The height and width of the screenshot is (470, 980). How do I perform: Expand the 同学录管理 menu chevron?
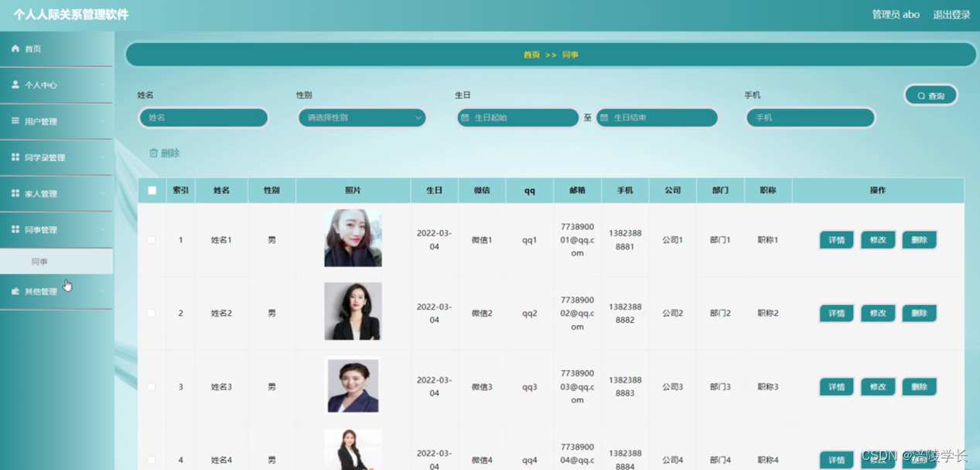(102, 158)
